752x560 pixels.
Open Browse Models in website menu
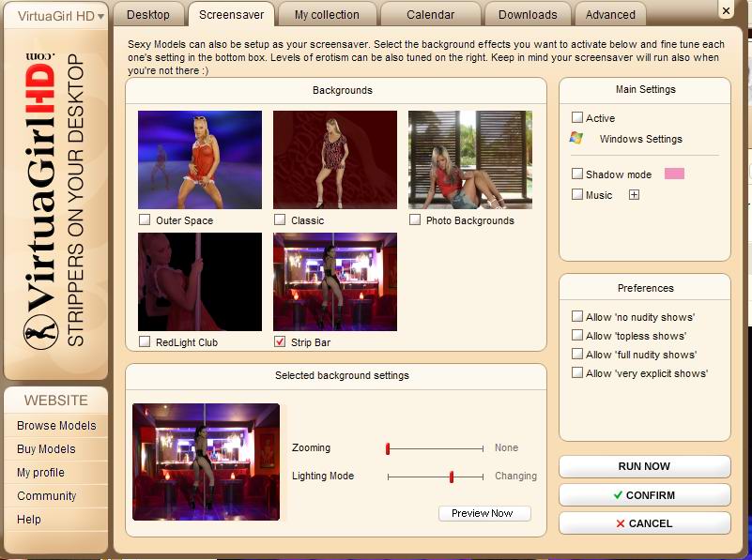(56, 425)
